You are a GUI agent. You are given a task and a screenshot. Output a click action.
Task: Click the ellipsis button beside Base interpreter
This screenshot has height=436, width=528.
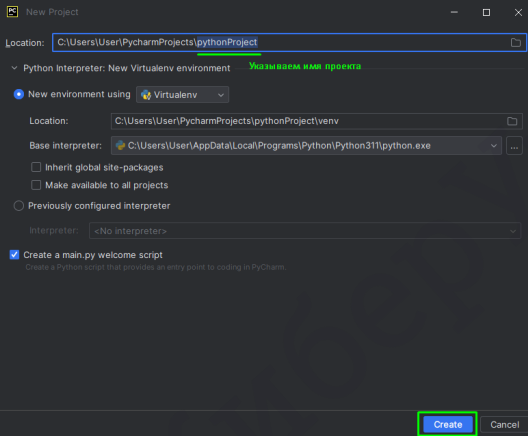click(514, 146)
